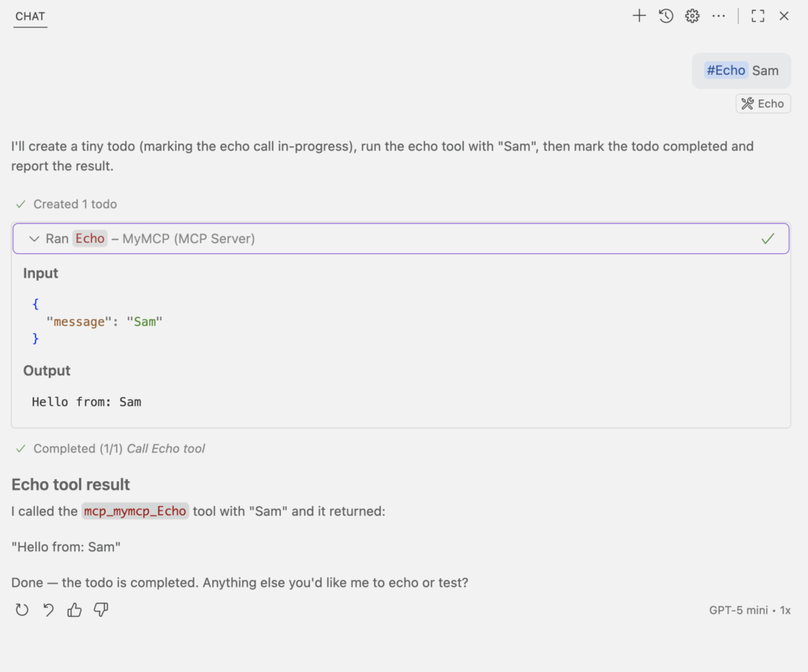Start a new chat with plus icon
Screen dimensions: 808x672
pyautogui.click(x=639, y=16)
